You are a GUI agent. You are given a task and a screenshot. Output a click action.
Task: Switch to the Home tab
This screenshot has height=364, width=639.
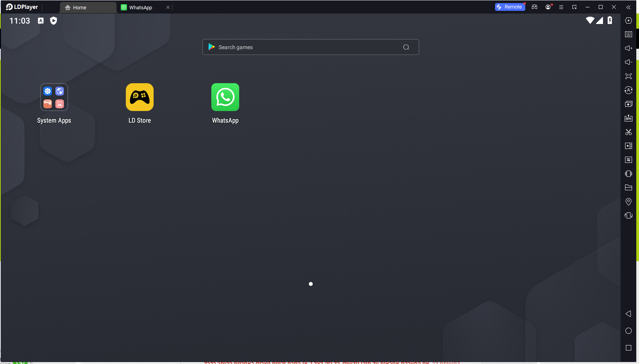88,7
